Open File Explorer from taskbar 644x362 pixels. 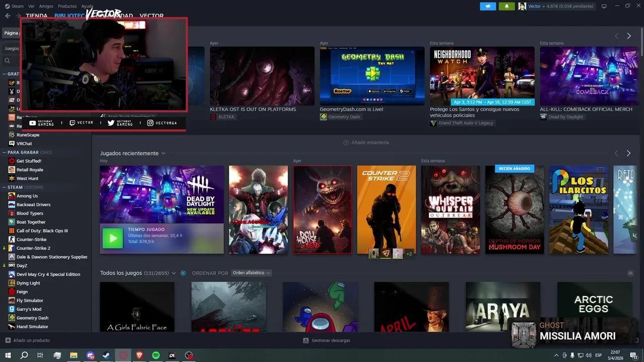pos(73,355)
